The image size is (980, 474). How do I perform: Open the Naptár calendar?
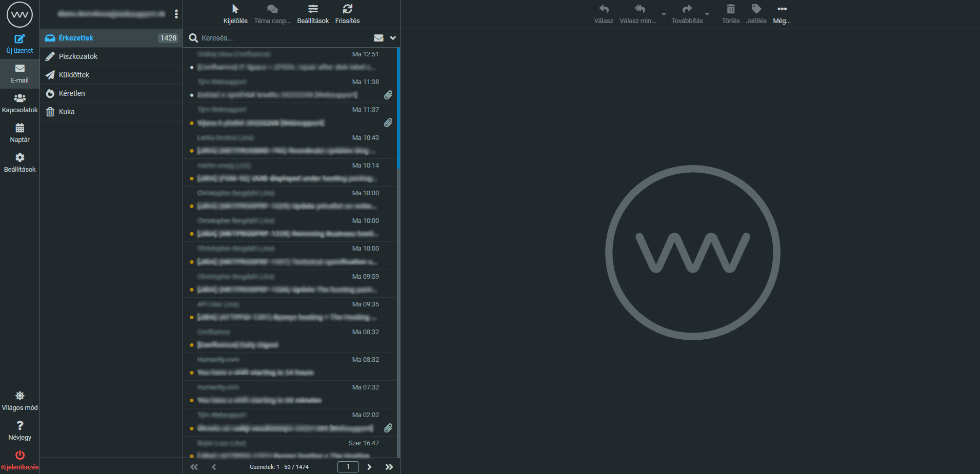pos(19,133)
